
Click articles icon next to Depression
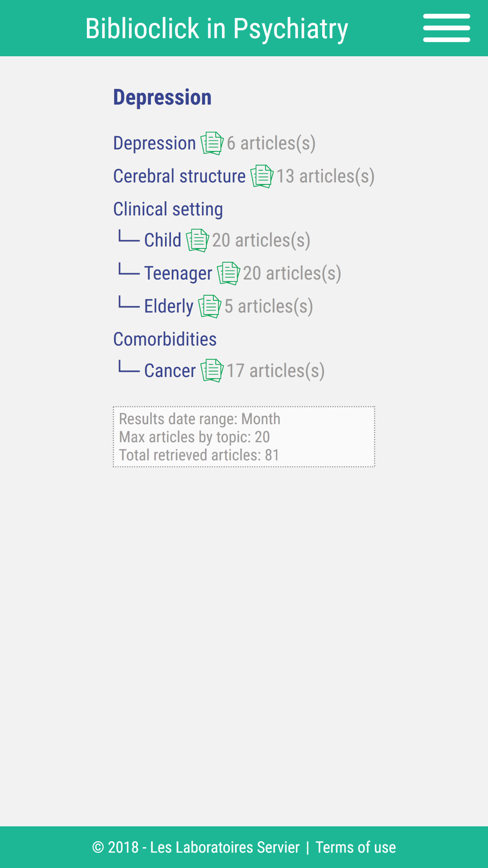tap(212, 144)
